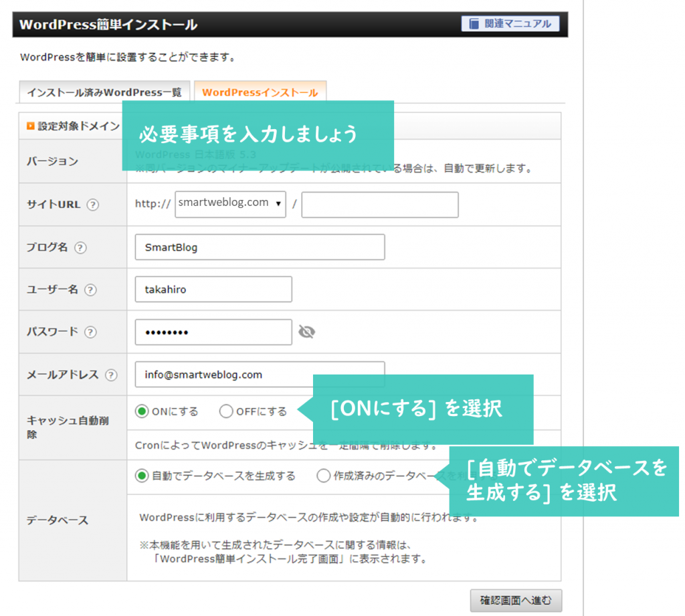This screenshot has height=616, width=685.
Task: Click the キャッシュ自動削除 label
Action: 68,427
